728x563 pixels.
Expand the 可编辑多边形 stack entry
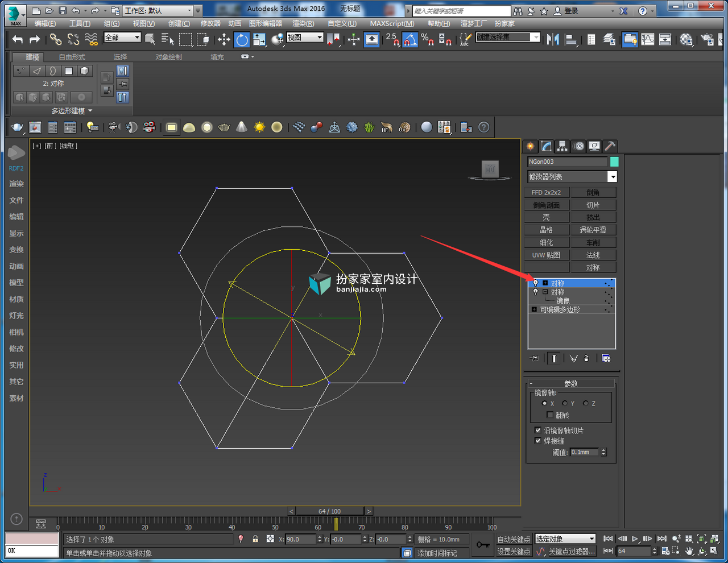(x=534, y=309)
